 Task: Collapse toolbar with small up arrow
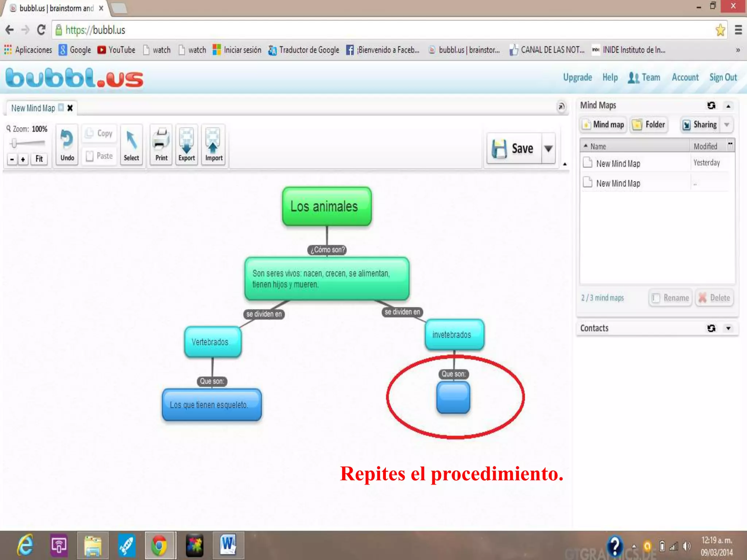(565, 164)
